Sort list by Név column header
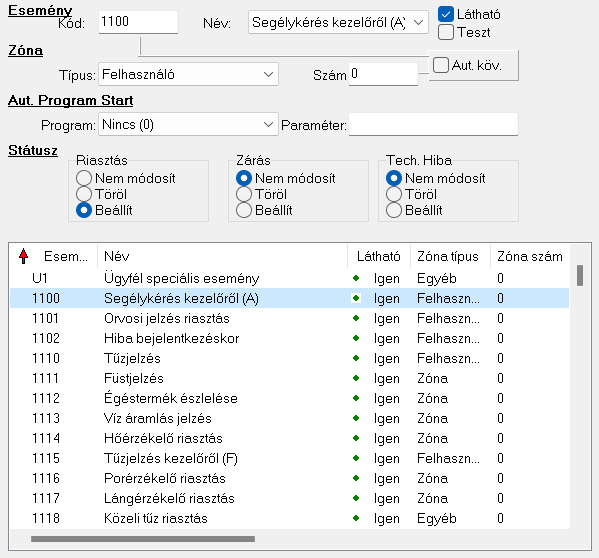Screen dimensions: 599x558 [x=222, y=256]
